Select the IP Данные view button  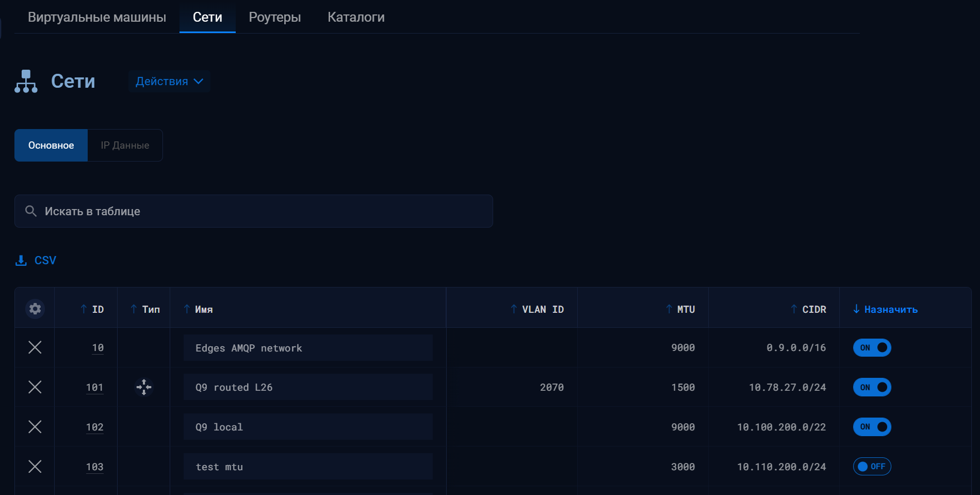(125, 146)
